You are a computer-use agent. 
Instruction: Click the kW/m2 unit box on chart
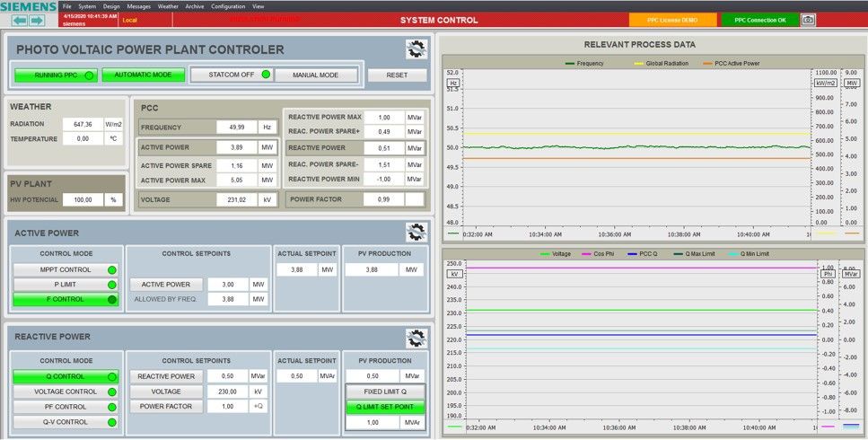(x=825, y=83)
